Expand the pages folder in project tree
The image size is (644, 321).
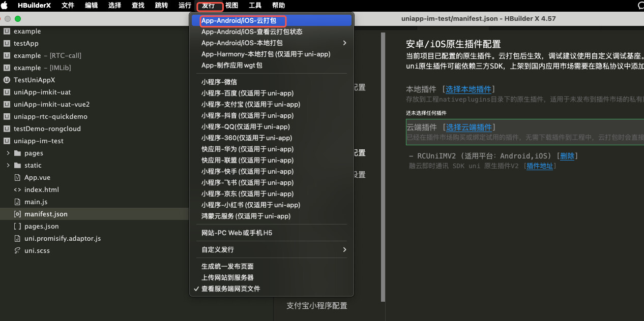click(8, 153)
